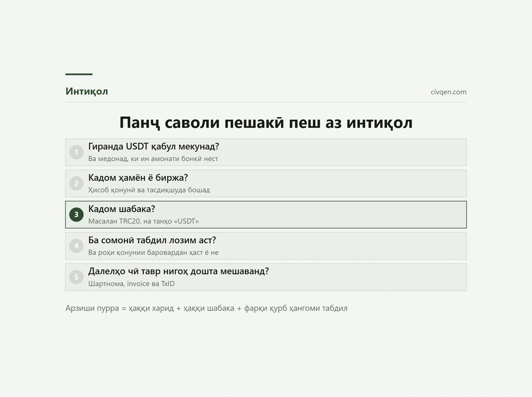Image resolution: width=532 pixels, height=397 pixels.
Task: Select step number 2 circle
Action: [x=76, y=184]
